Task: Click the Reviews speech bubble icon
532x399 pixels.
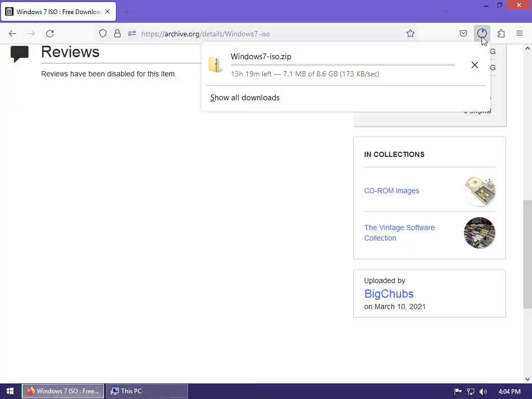Action: pos(20,54)
